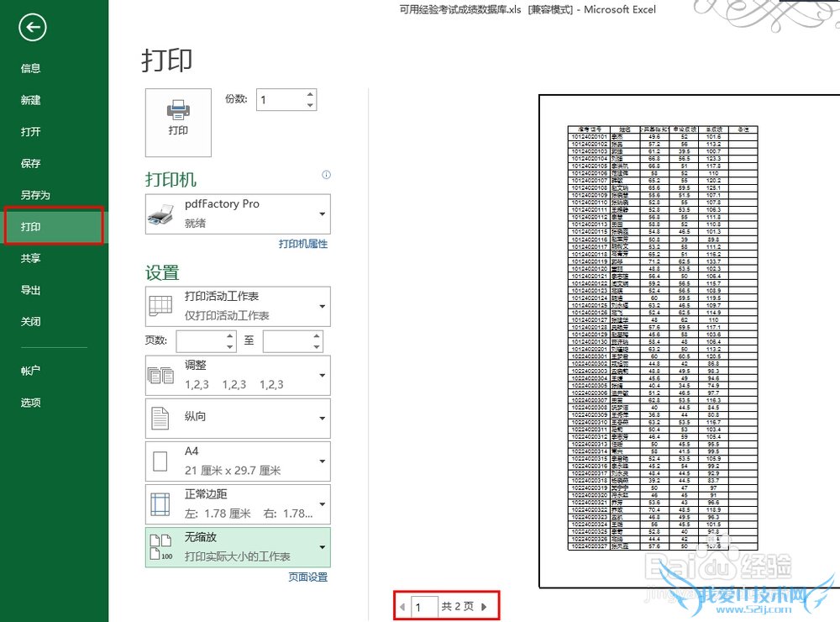Click the margins layout icon

point(160,504)
